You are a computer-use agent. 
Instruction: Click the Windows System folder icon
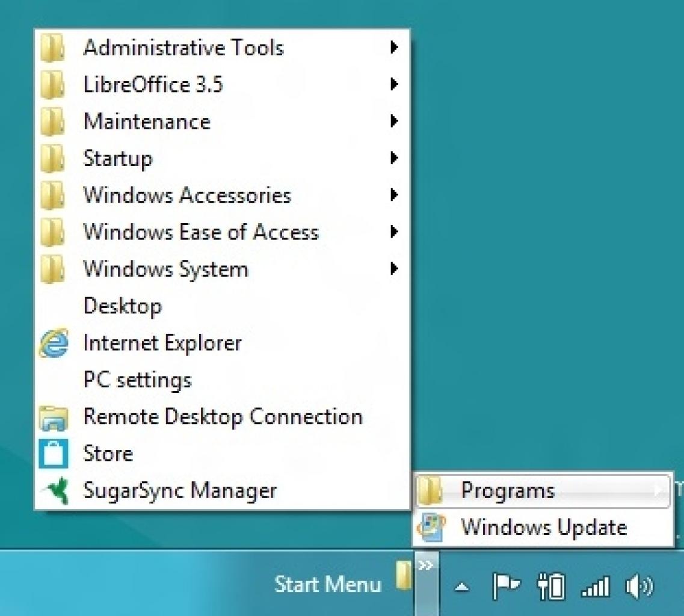[x=53, y=269]
